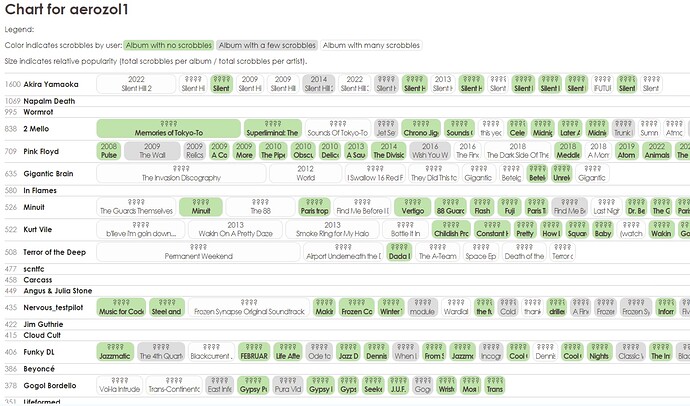Click the 'Album with a few scrobbles' legend swatch
This screenshot has height=406, width=690.
268,45
